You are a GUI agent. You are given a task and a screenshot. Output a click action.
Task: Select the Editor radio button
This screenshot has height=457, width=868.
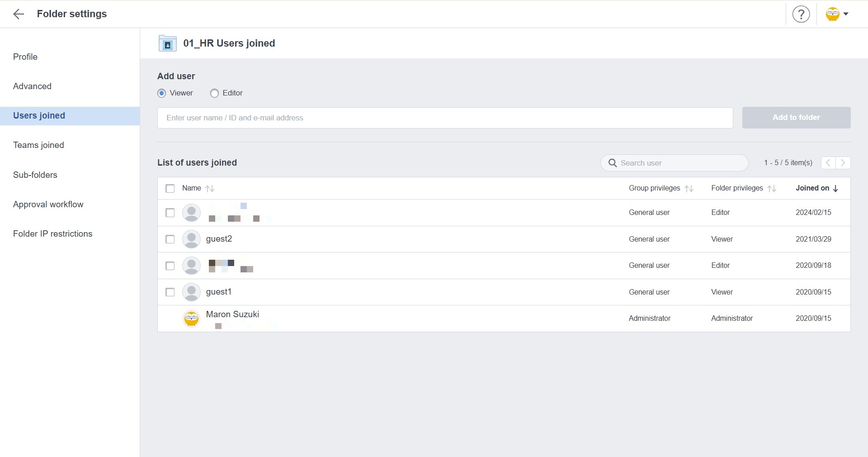[x=214, y=93]
